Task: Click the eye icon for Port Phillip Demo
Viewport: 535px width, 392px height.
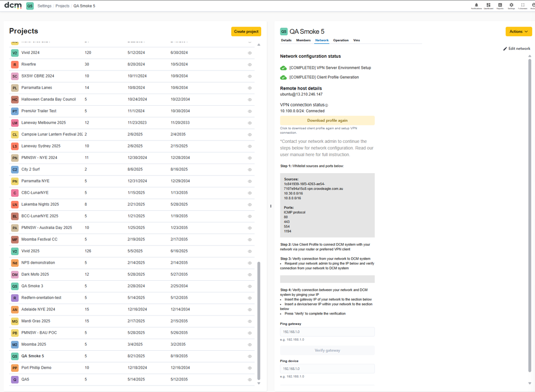Action: click(x=250, y=368)
